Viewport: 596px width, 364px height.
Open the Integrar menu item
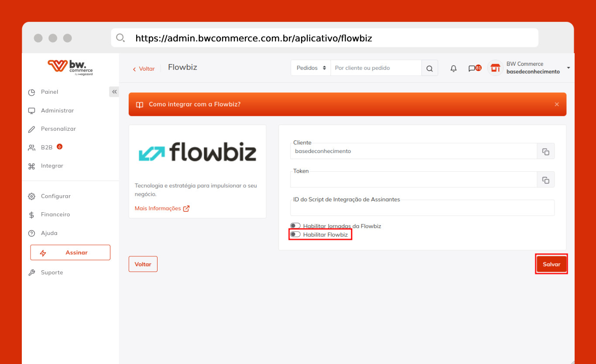tap(52, 166)
